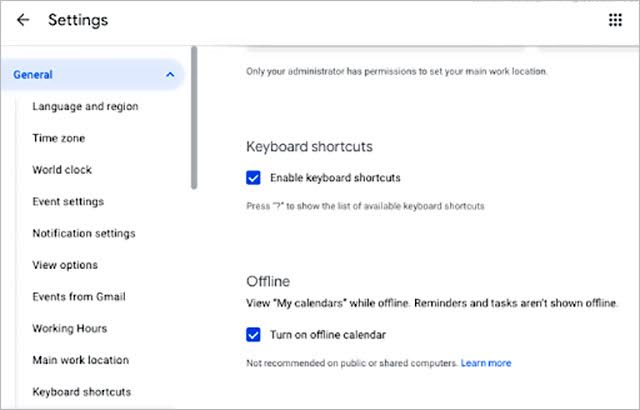640x410 pixels.
Task: Select View options in sidebar
Action: (x=65, y=265)
